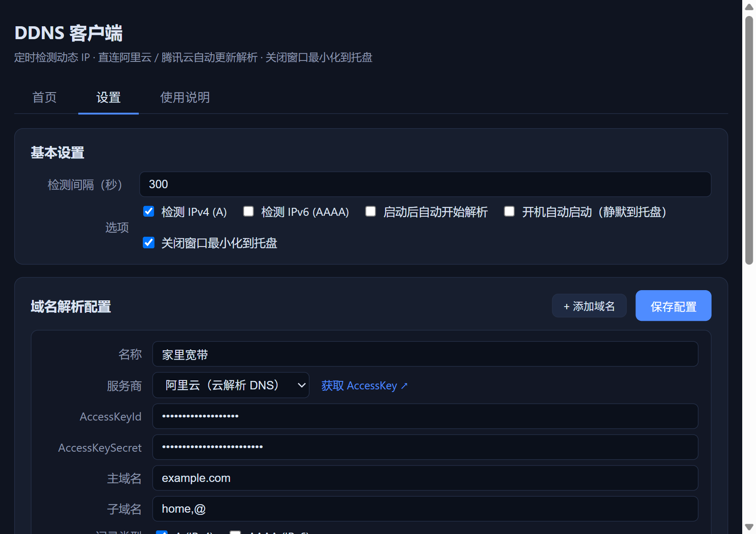This screenshot has height=534, width=756.
Task: Click the 基本设置 heading
Action: pyautogui.click(x=57, y=153)
